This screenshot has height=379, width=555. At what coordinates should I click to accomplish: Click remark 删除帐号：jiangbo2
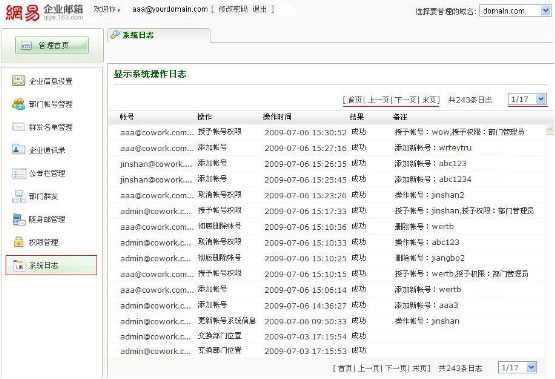pos(430,258)
